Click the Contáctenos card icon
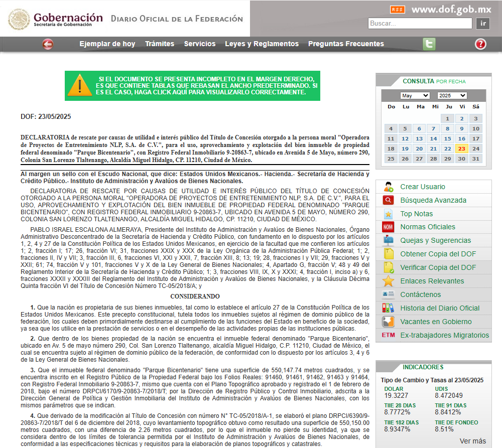This screenshot has height=448, width=502. point(389,294)
